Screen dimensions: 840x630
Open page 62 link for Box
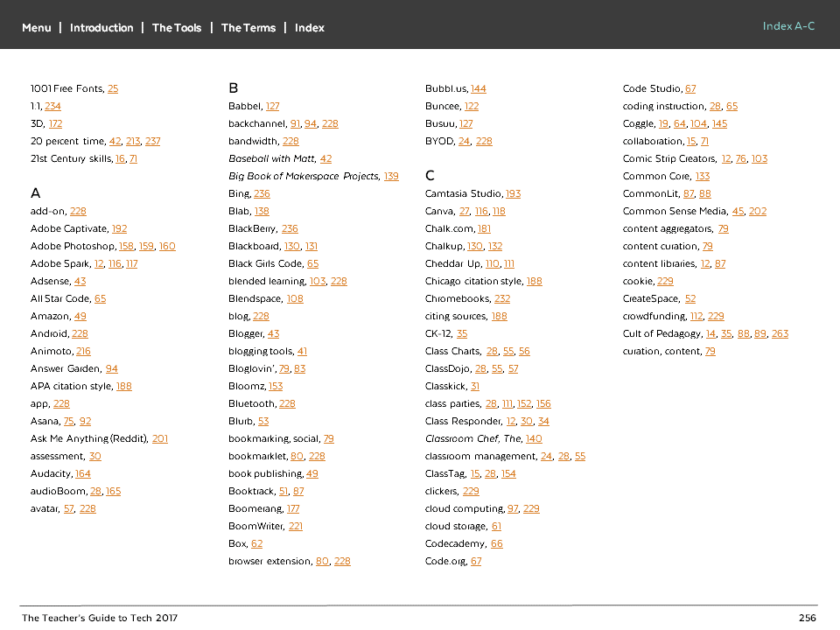(256, 543)
